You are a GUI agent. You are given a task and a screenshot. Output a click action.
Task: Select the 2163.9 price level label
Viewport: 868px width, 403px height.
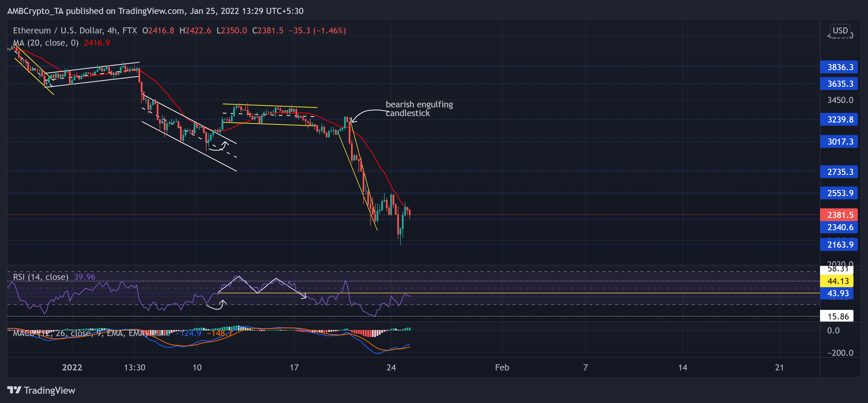coord(839,244)
